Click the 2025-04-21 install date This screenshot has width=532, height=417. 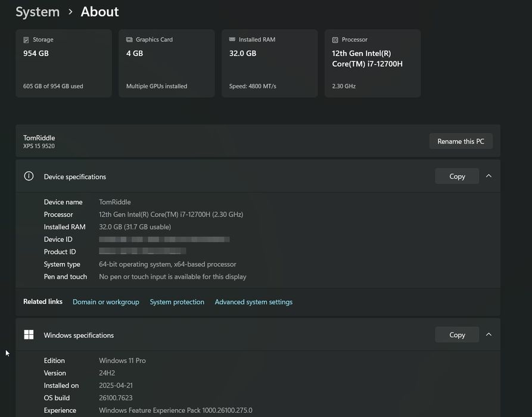[x=116, y=385]
